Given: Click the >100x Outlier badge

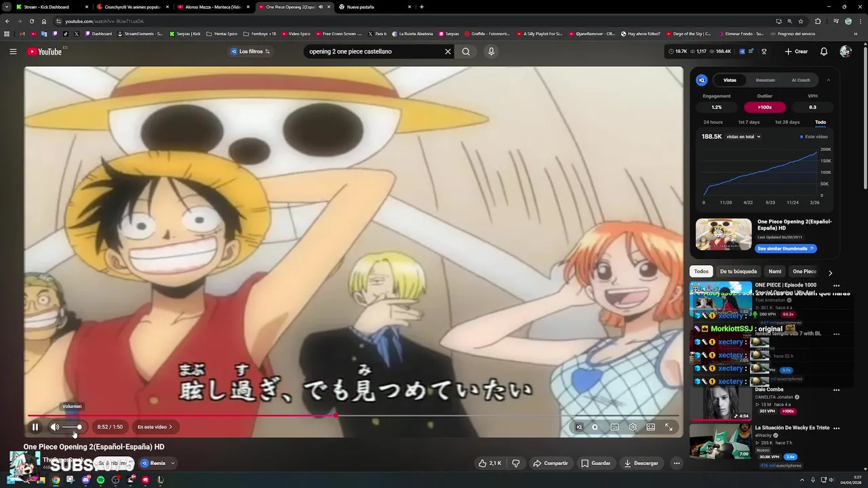Looking at the screenshot, I should (x=765, y=107).
